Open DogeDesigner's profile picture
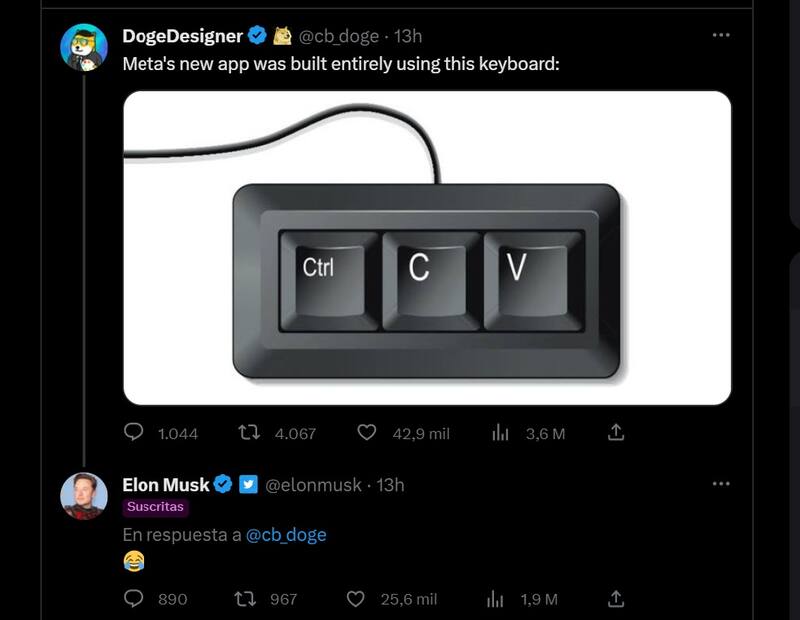The image size is (800, 620). click(x=84, y=47)
